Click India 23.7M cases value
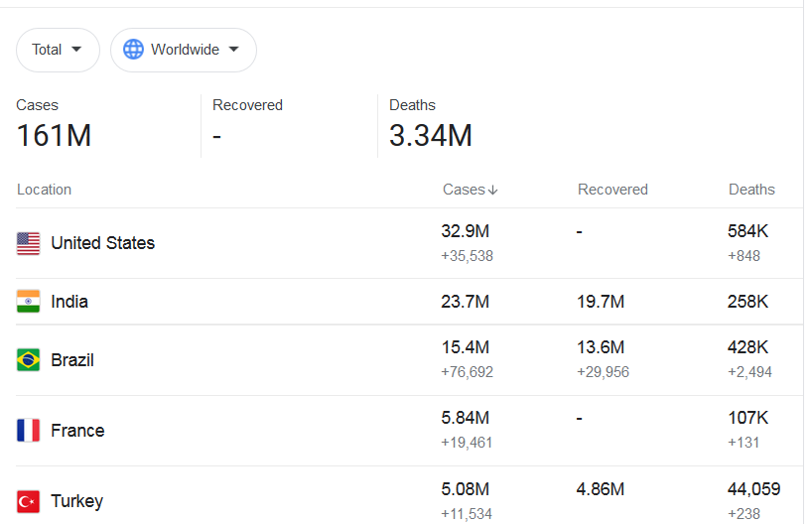 click(465, 302)
